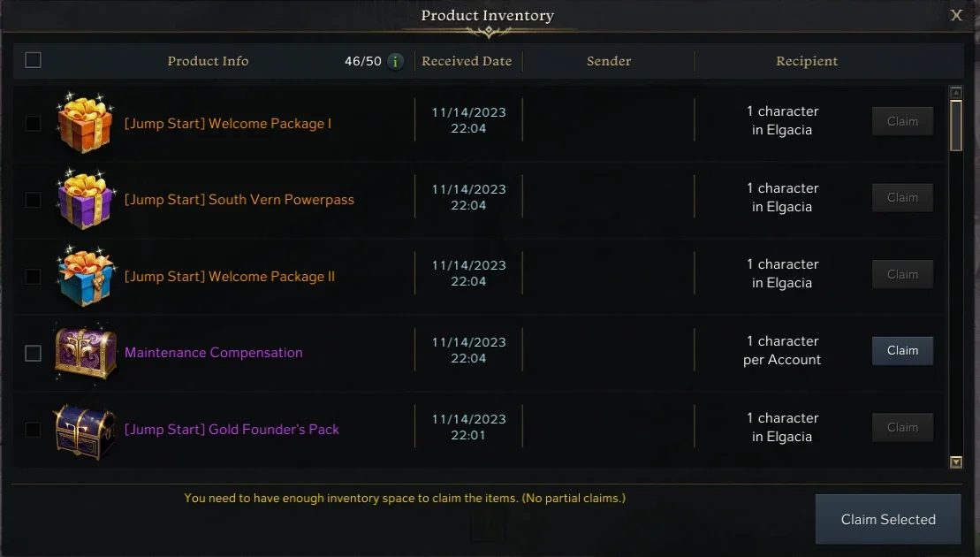Click the Maintenance Compensation chest icon

[85, 353]
